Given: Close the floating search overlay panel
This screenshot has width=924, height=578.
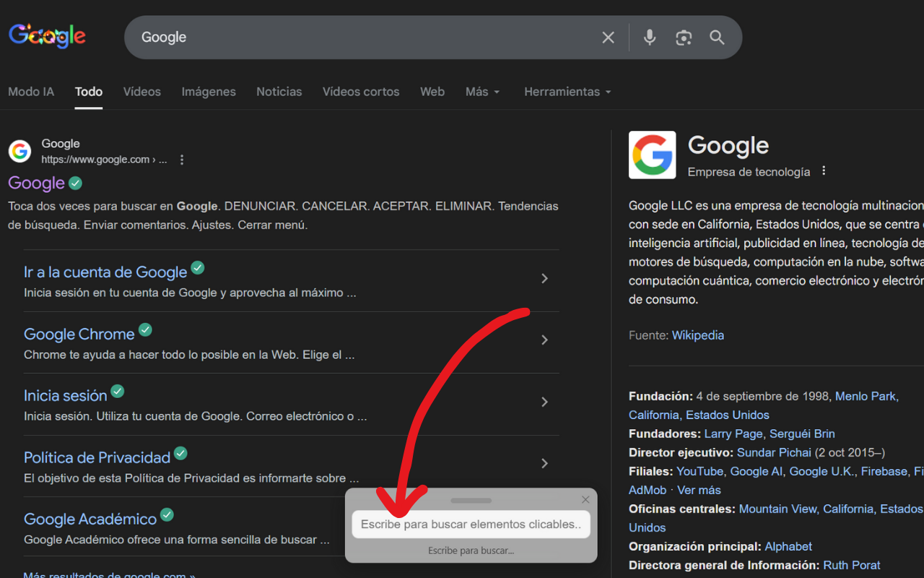Looking at the screenshot, I should tap(585, 499).
